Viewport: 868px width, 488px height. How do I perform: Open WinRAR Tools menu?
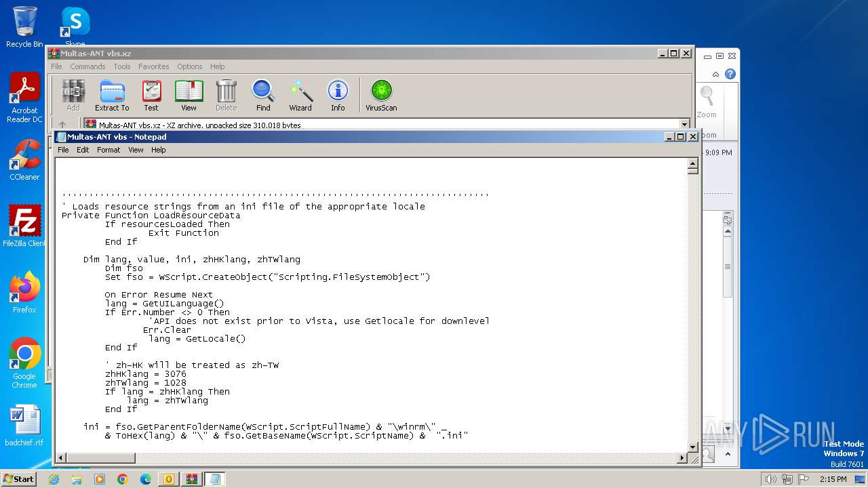[122, 66]
